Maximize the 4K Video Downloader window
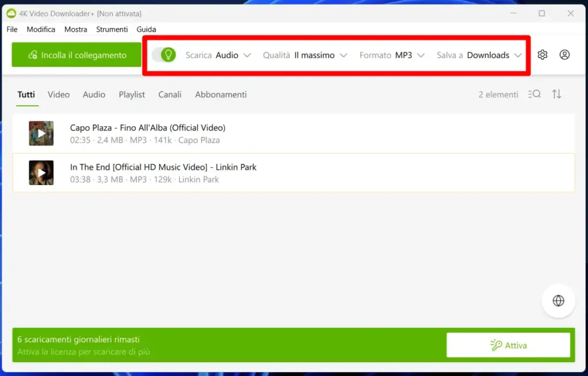588x376 pixels. point(542,13)
